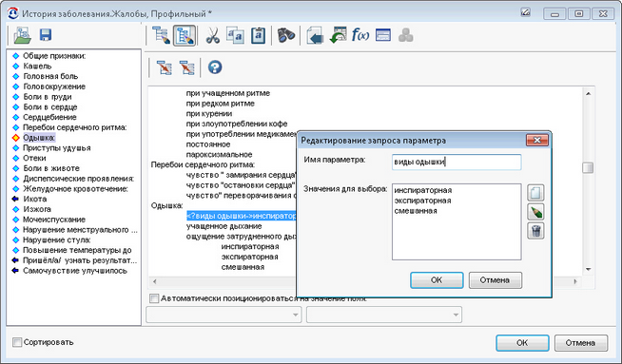Select Отеки in the tree

coord(34,158)
